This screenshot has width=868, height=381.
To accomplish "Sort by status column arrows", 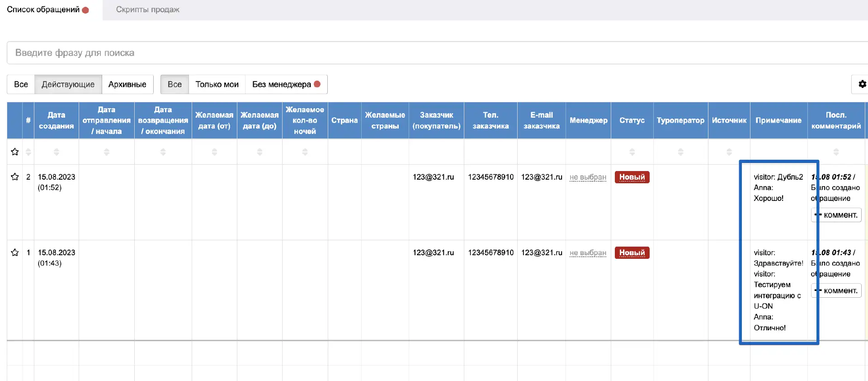I will pos(632,152).
